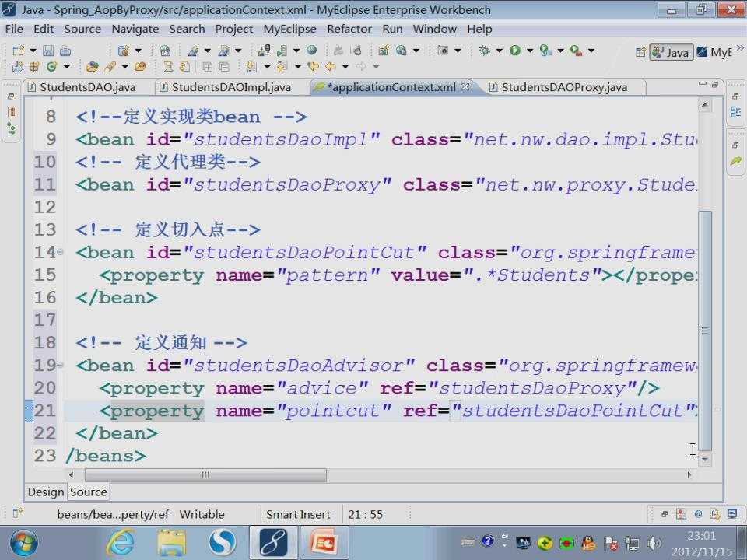Show more perspectives via chevron
747x560 pixels.
tap(739, 47)
